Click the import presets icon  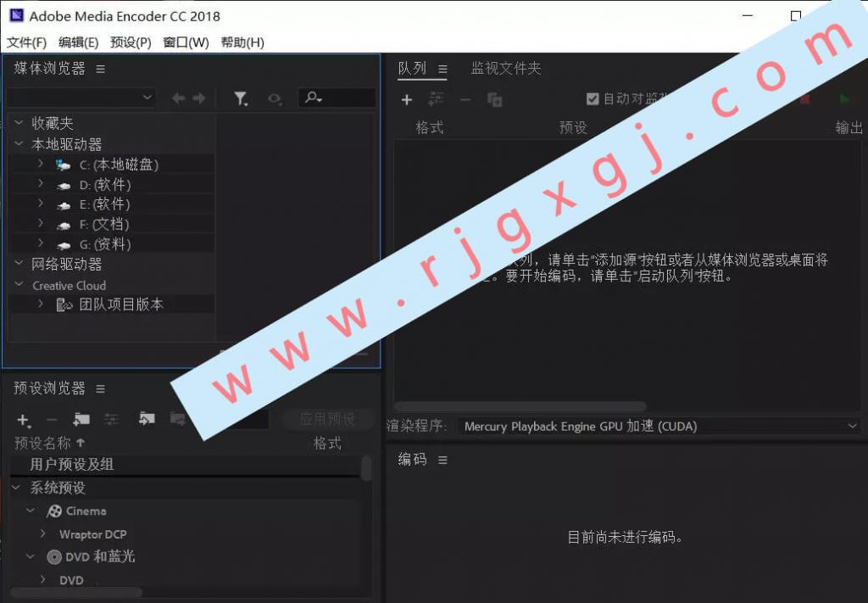(147, 419)
